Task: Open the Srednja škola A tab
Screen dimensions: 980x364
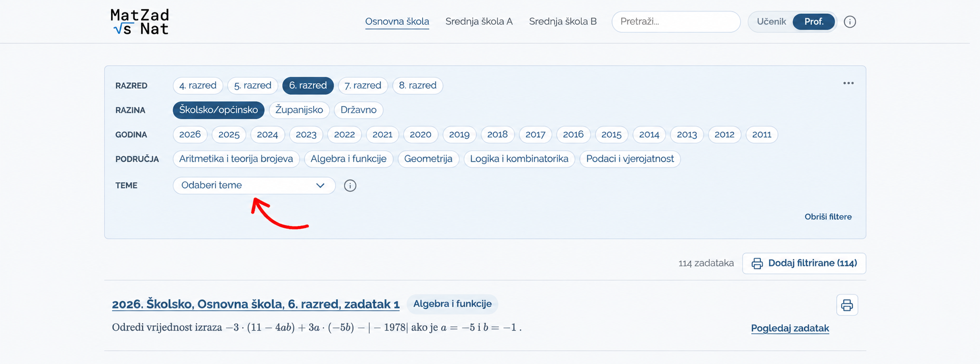Action: [x=479, y=22]
